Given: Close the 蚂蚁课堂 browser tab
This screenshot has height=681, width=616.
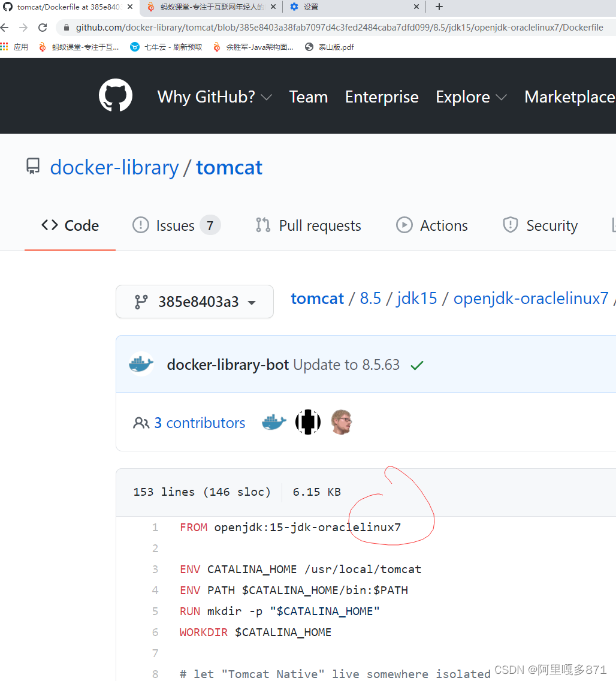Looking at the screenshot, I should click(273, 7).
